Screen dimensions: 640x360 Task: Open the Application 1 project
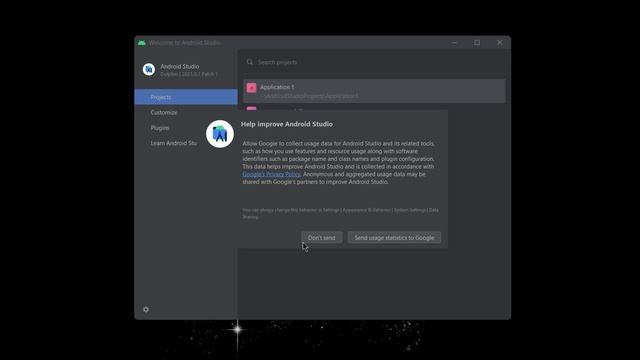coord(374,91)
